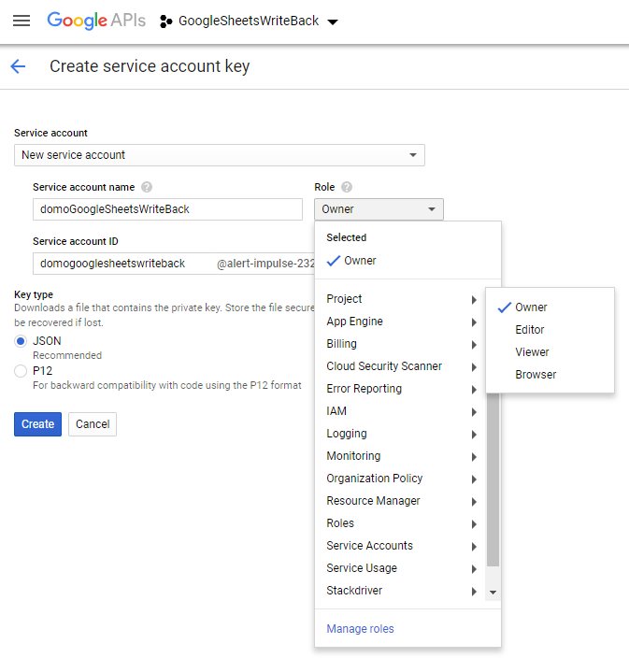Focus the Service account name field

(x=167, y=209)
